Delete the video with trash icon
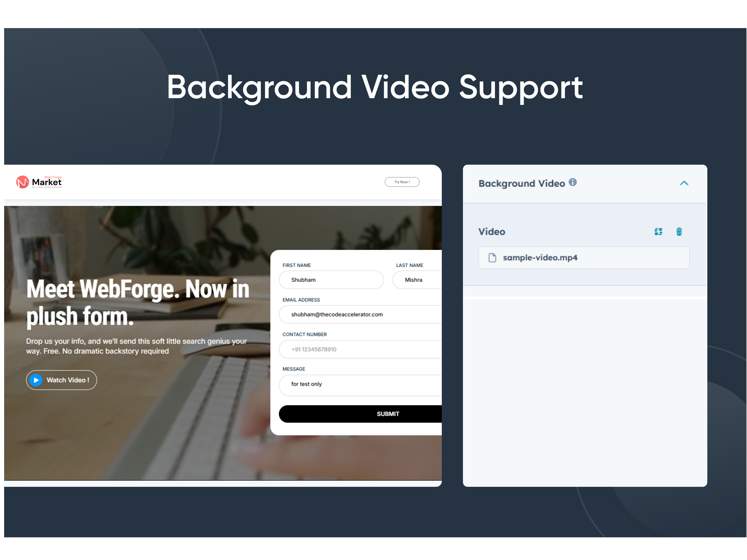Image resolution: width=747 pixels, height=560 pixels. (679, 232)
